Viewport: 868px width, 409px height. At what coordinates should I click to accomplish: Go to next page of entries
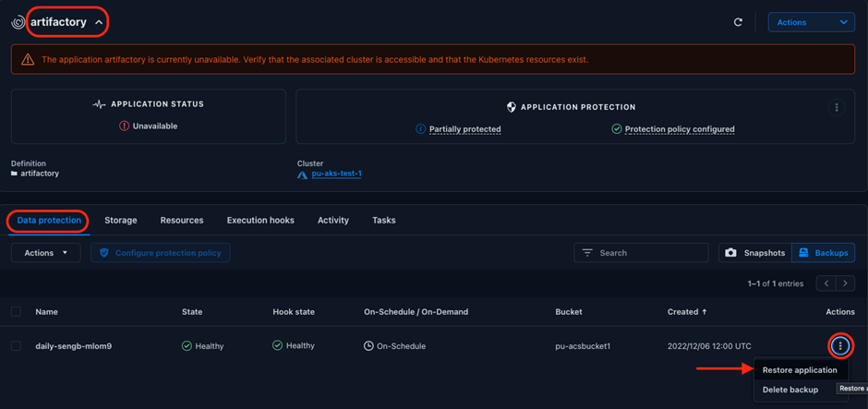tap(845, 283)
